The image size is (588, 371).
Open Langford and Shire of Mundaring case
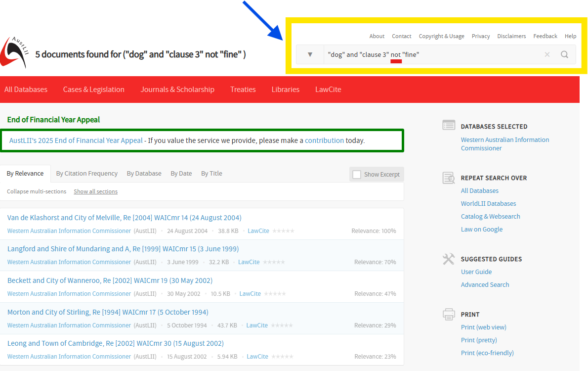[x=123, y=249]
